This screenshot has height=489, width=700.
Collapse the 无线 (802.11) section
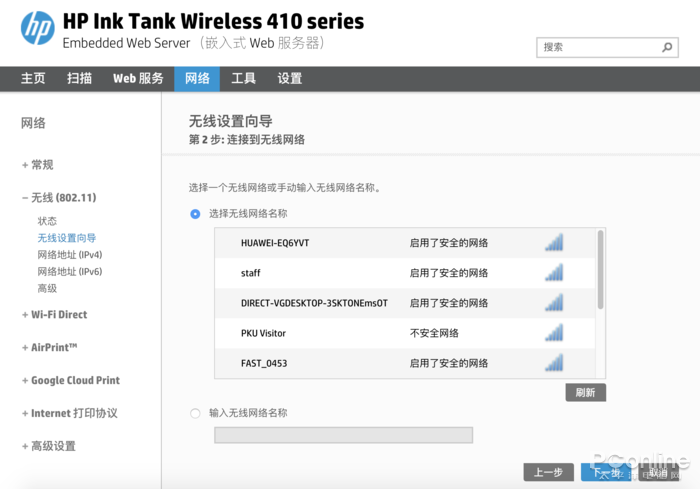click(x=59, y=197)
